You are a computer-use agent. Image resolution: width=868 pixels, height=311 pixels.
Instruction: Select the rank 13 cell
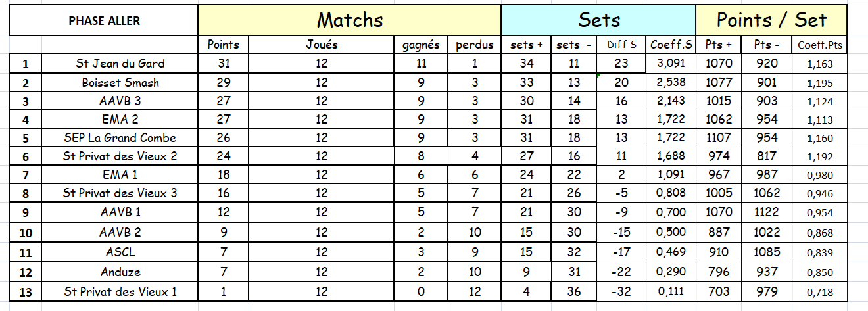[x=26, y=291]
